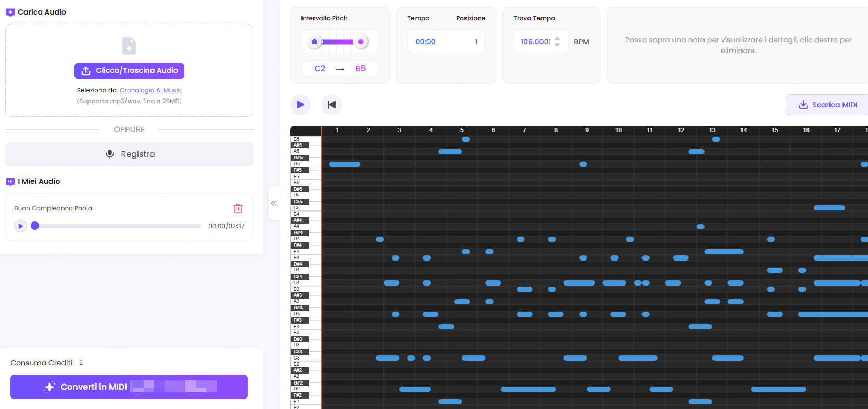Select the C5 note in measure 16
The height and width of the screenshot is (409, 868).
829,208
